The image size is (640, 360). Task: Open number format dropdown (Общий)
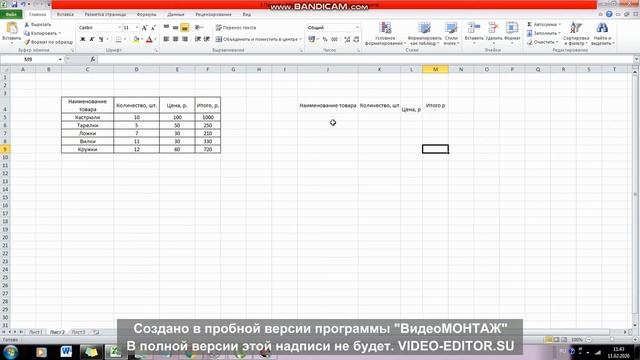(x=357, y=27)
